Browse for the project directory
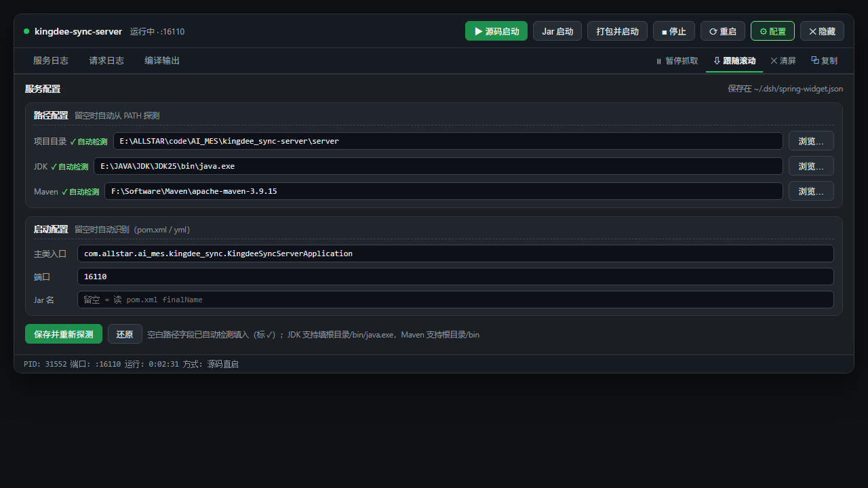This screenshot has width=868, height=488. click(811, 141)
